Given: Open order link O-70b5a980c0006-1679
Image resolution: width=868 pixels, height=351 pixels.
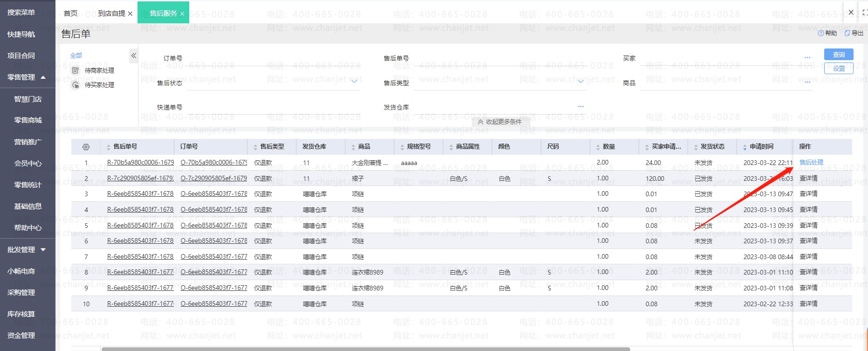Looking at the screenshot, I should [214, 163].
